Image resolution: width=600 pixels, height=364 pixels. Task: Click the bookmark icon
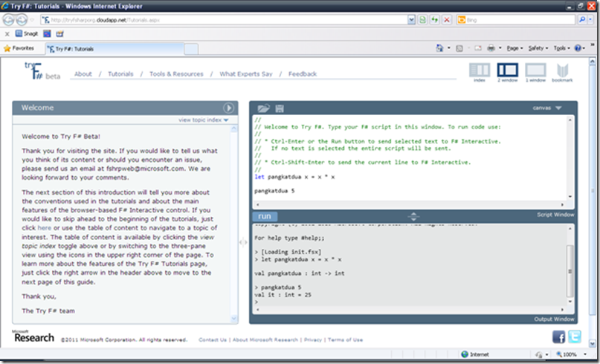(562, 73)
